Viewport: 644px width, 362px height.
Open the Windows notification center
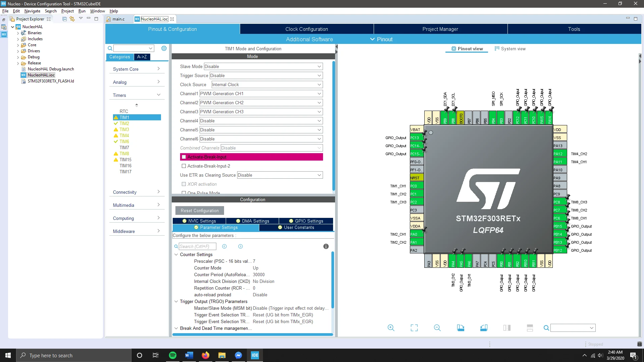tap(633, 356)
